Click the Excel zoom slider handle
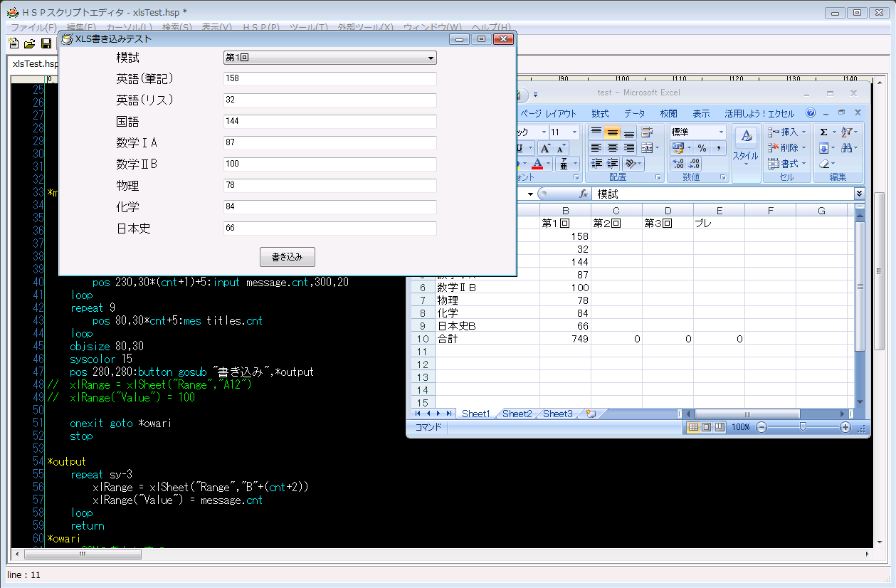The width and height of the screenshot is (896, 588). (x=803, y=427)
